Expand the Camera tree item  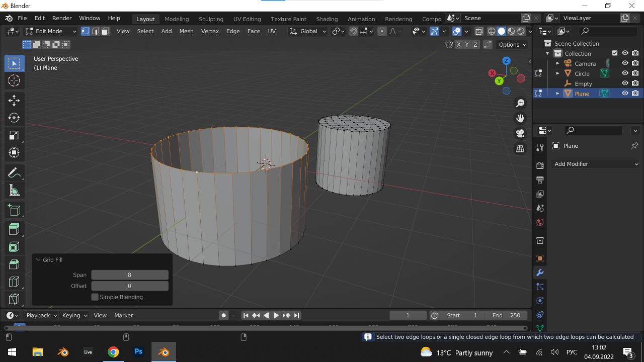[557, 63]
